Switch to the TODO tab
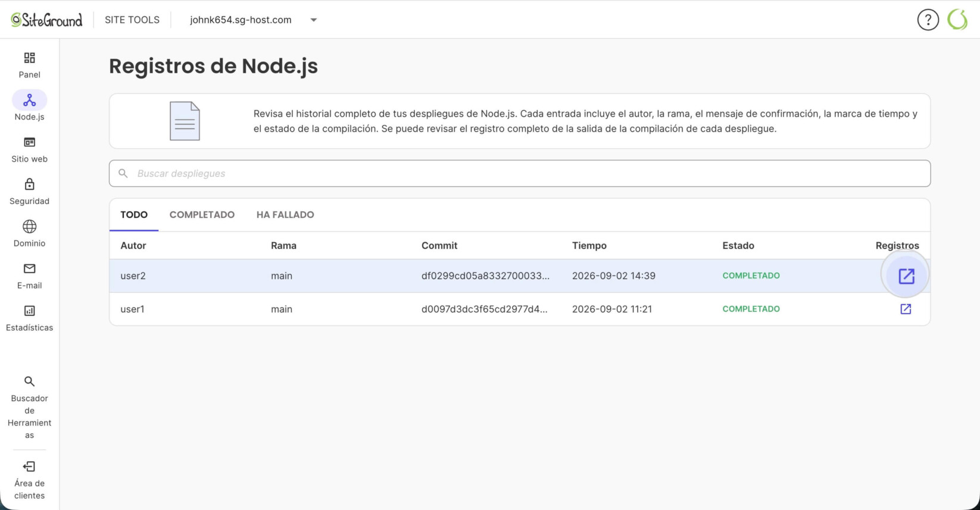The width and height of the screenshot is (980, 510). [134, 215]
